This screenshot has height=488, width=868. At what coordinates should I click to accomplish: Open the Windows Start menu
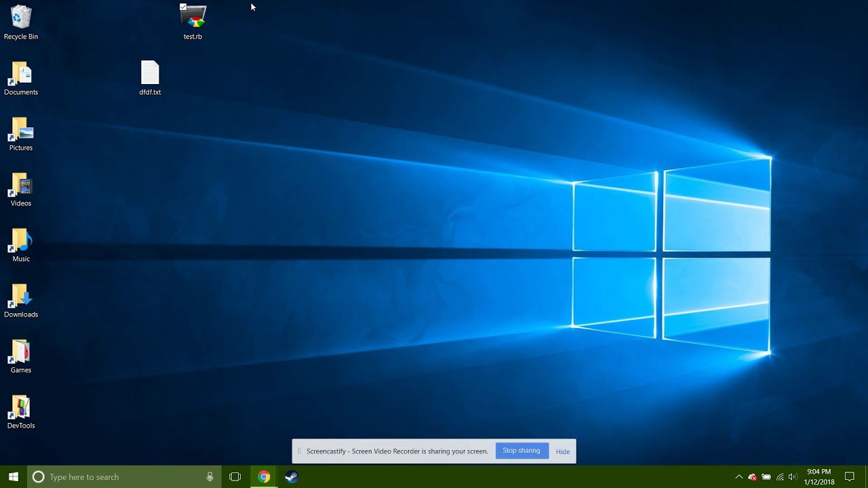(x=14, y=476)
